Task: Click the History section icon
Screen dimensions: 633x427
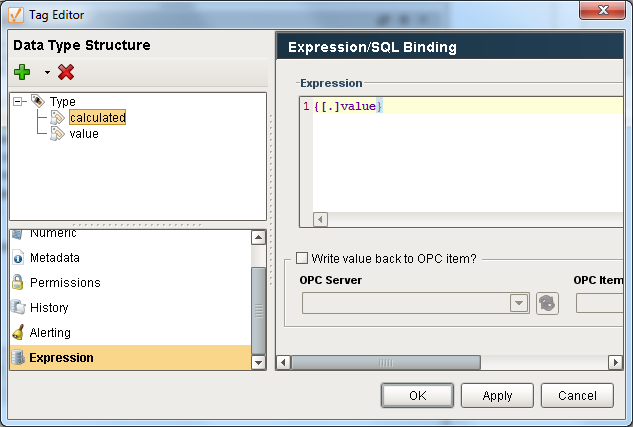Action: tap(18, 308)
